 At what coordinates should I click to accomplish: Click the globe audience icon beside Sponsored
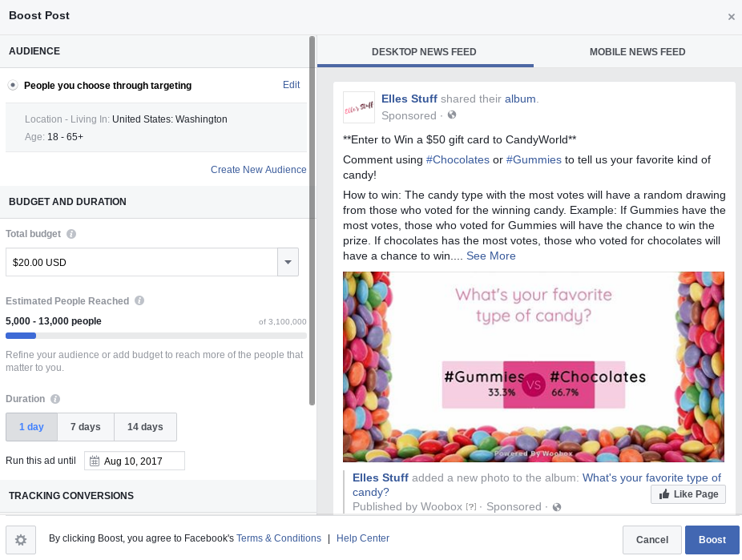click(452, 115)
